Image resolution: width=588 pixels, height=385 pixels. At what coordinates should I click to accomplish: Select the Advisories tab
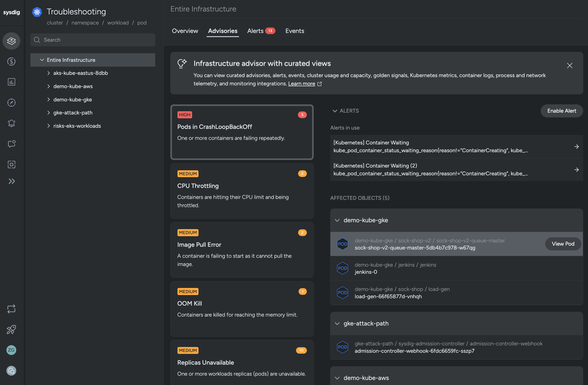click(223, 31)
